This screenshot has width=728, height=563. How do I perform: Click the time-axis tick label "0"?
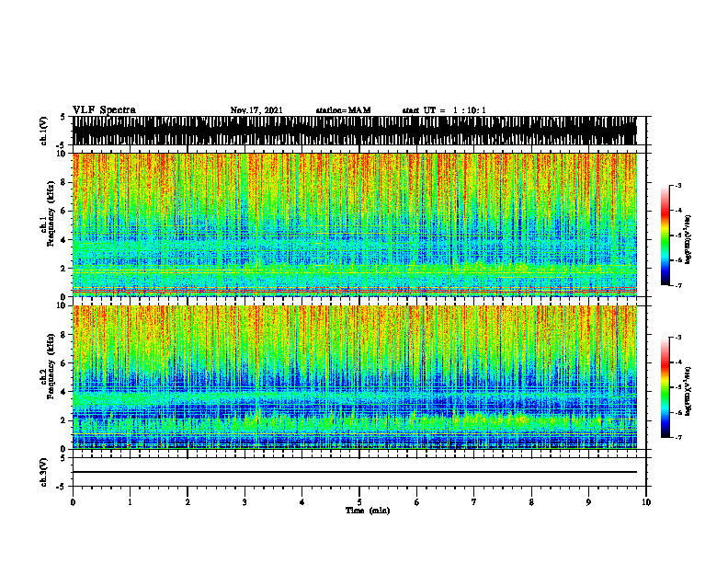(x=73, y=502)
